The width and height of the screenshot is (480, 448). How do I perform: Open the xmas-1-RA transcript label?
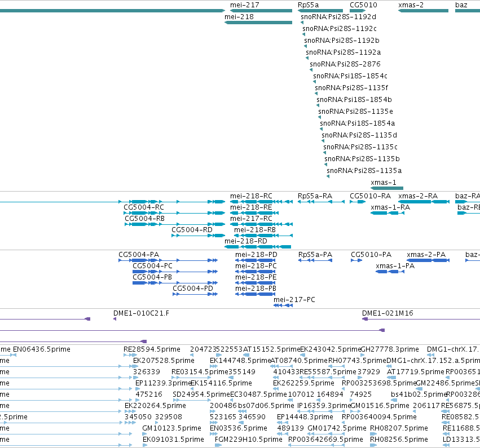point(390,207)
